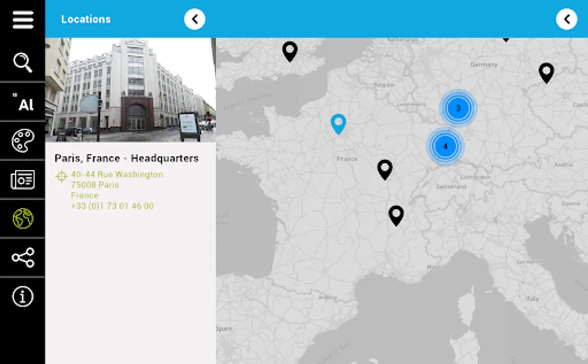Screen dimensions: 588x364
Task: Open the search magnifier icon
Action: click(23, 62)
